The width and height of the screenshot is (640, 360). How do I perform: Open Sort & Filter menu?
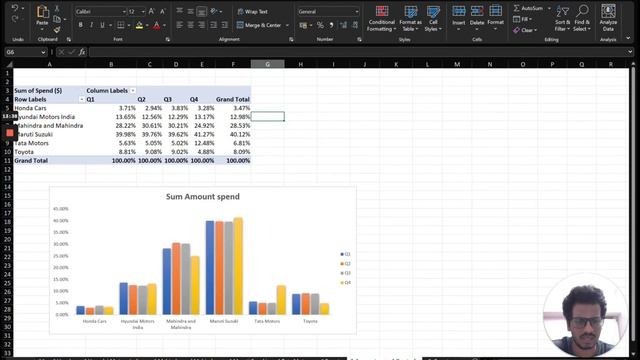pos(562,18)
